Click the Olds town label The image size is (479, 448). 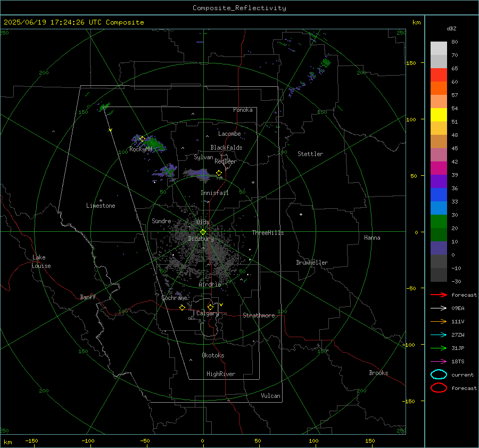coord(203,222)
